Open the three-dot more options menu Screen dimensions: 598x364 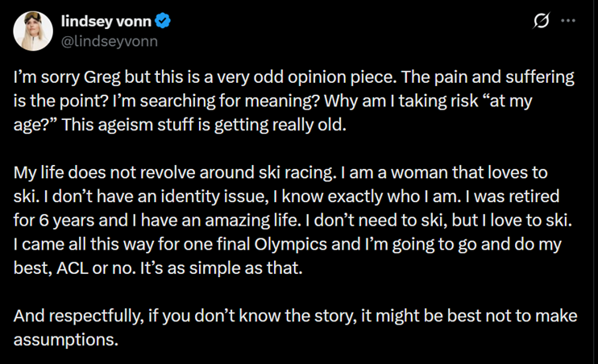pyautogui.click(x=568, y=21)
